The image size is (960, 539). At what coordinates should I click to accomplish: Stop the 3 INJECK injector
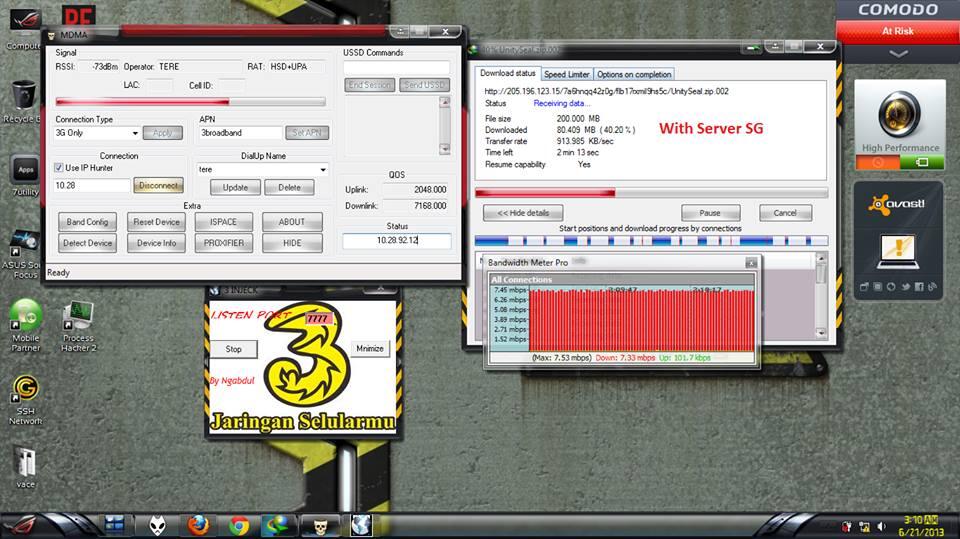tap(233, 349)
